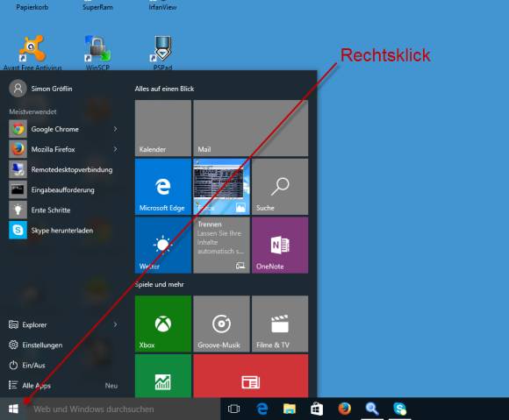The width and height of the screenshot is (509, 420).
Task: Open the Trennen tile
Action: coord(221,246)
